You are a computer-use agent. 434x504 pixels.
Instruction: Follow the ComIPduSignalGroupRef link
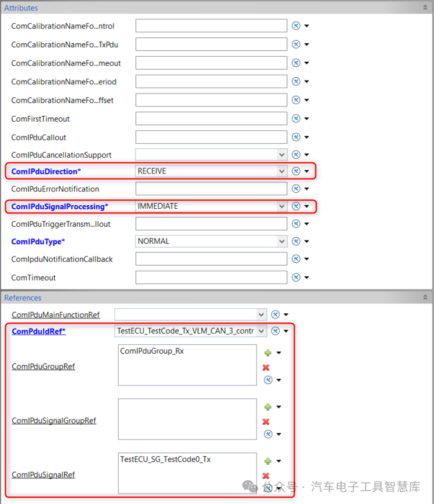pos(54,420)
